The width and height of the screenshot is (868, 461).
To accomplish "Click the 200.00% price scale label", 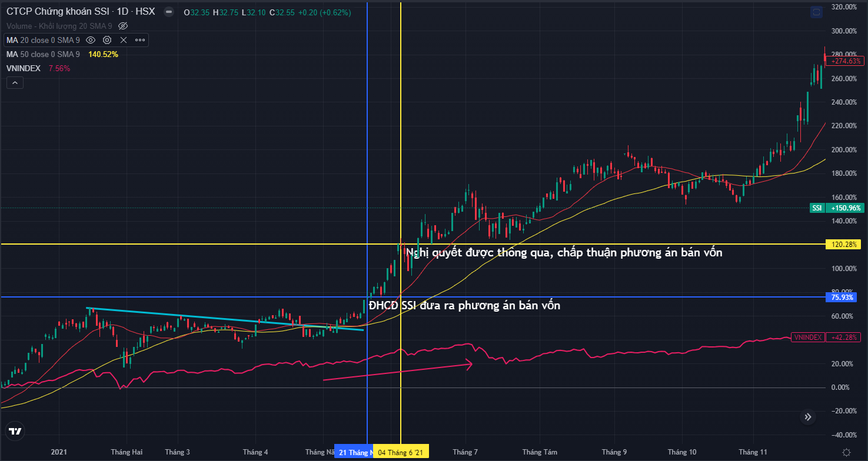I will pos(844,149).
